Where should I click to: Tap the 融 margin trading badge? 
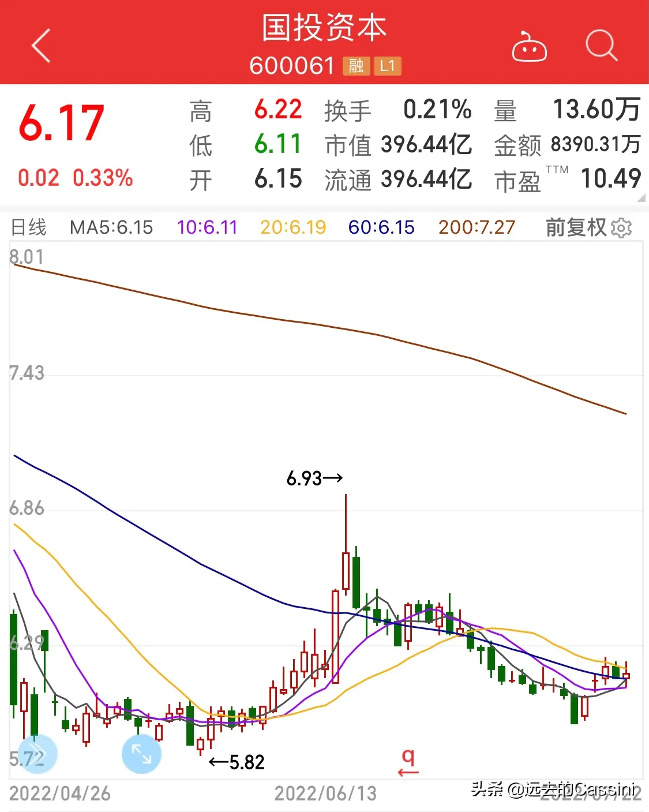pos(356,66)
